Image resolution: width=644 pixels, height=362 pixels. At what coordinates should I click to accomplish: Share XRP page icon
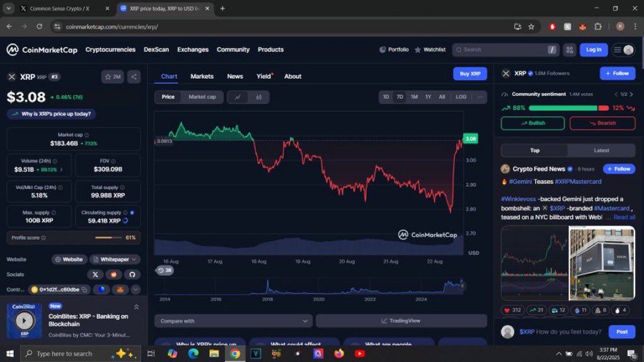coord(134,77)
